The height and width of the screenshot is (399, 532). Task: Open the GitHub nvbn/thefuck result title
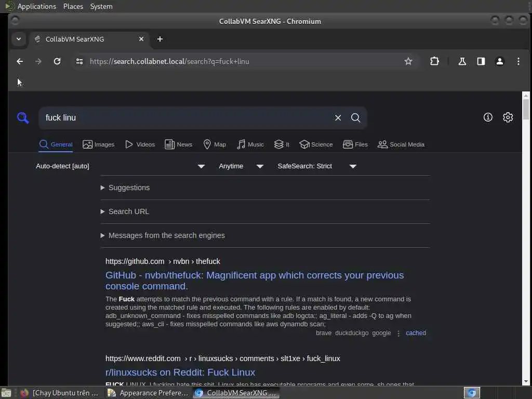(255, 281)
